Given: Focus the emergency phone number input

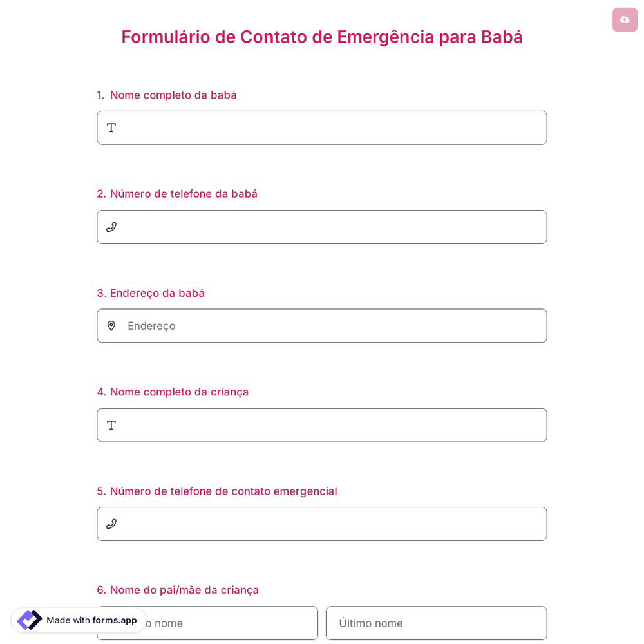Looking at the screenshot, I should (x=322, y=524).
